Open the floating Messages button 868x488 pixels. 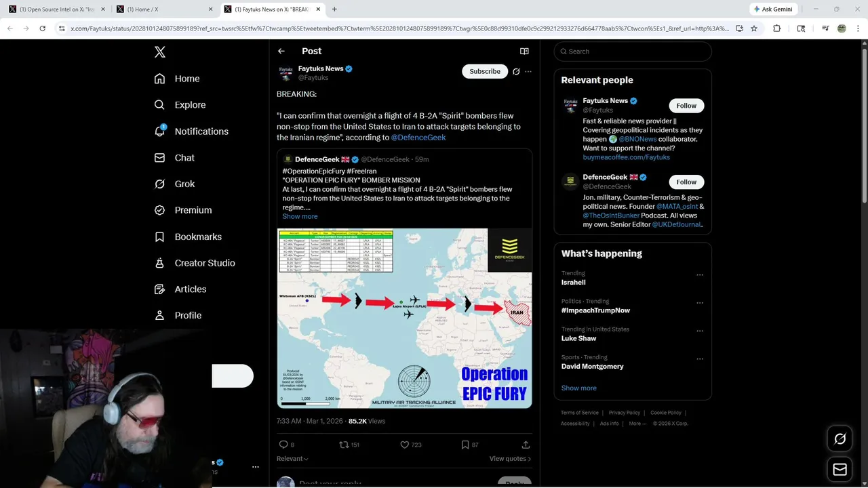840,469
